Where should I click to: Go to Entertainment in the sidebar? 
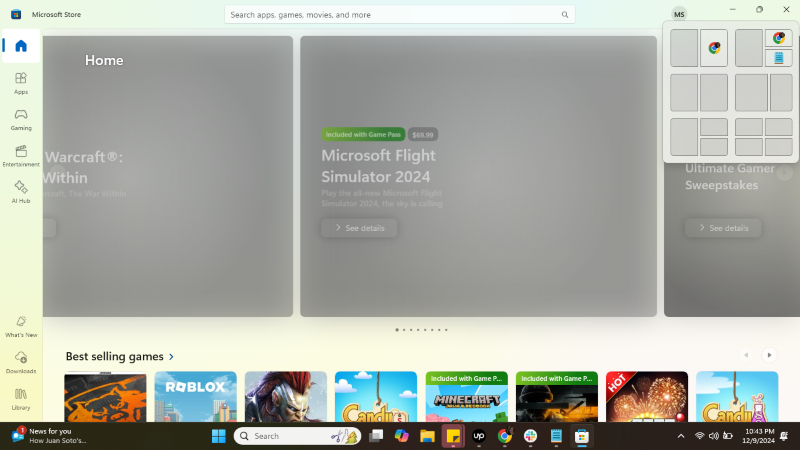[21, 156]
